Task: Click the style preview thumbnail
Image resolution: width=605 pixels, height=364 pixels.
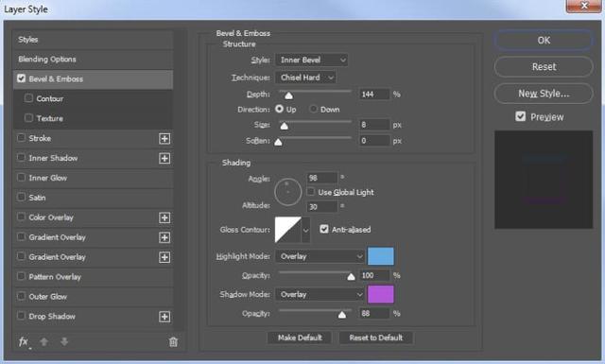Action: pos(544,180)
